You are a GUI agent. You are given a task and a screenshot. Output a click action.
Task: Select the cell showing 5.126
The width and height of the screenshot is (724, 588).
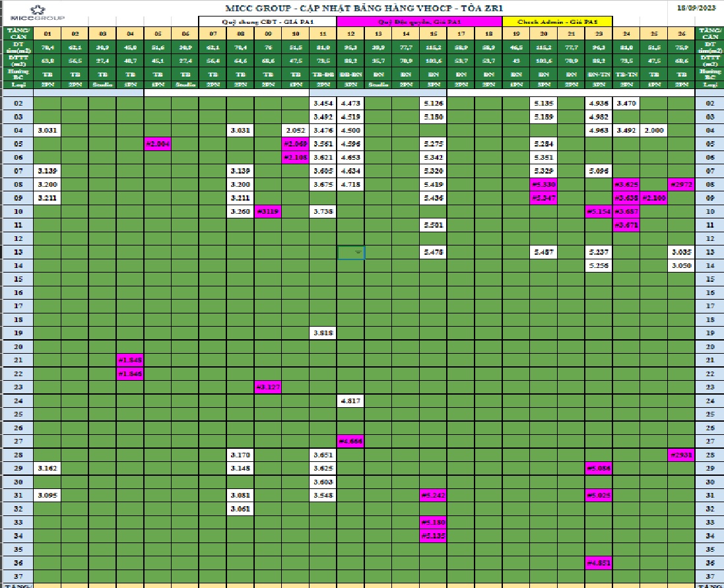(x=433, y=104)
